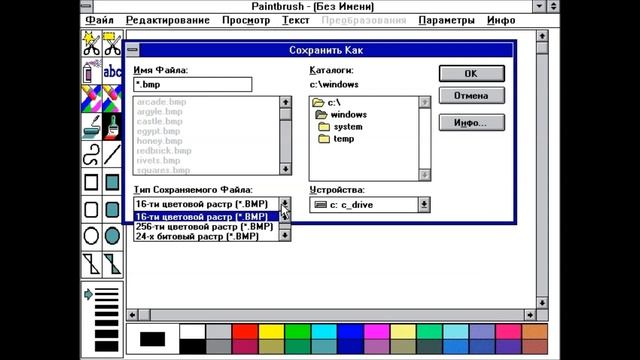Viewport: 640px width, 360px height.
Task: Confirm saving with the OK button
Action: tap(472, 73)
